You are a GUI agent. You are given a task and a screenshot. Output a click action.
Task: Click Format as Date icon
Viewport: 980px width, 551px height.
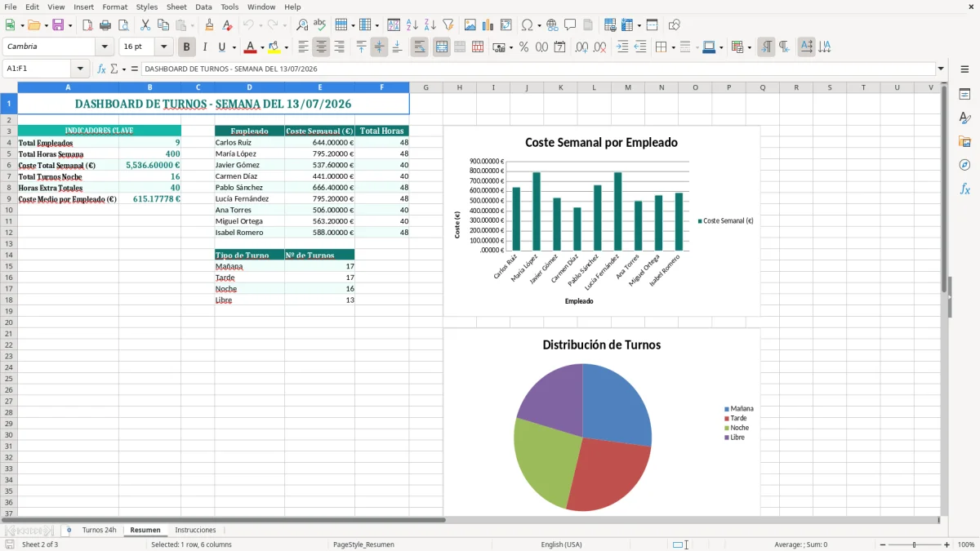point(560,47)
